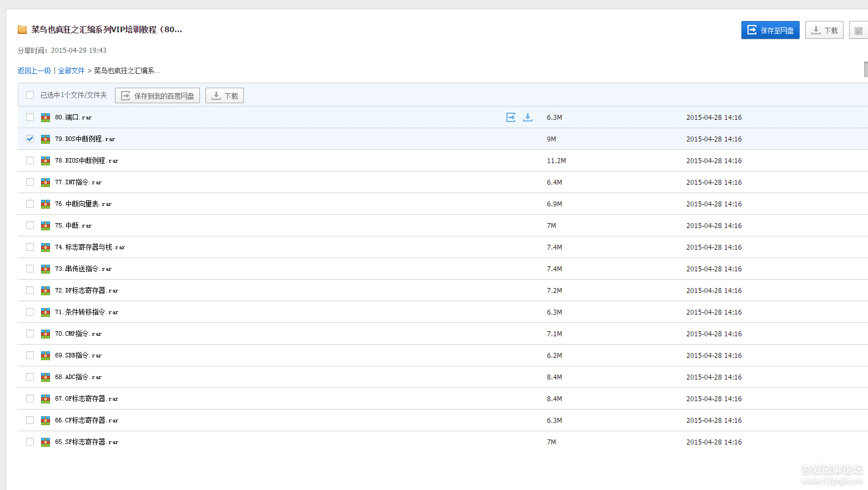This screenshot has height=490, width=868.
Task: Check the box for 65.SF标志寄存器.rar
Action: click(30, 442)
